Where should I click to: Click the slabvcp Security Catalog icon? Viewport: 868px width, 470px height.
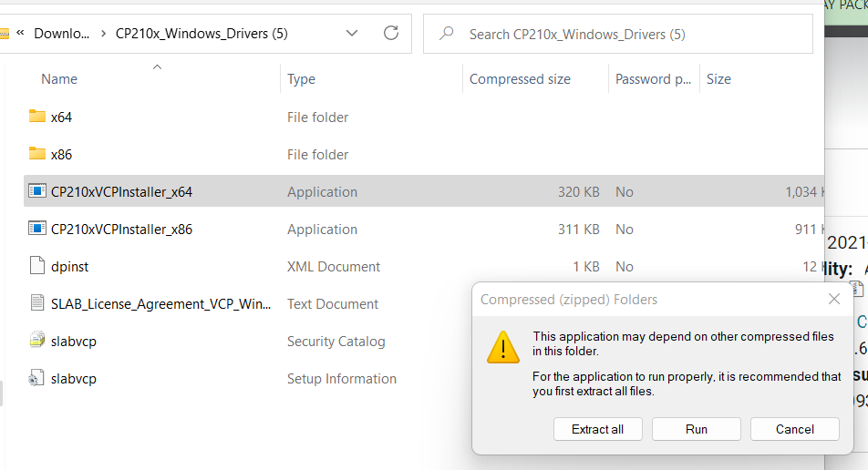[x=37, y=341]
